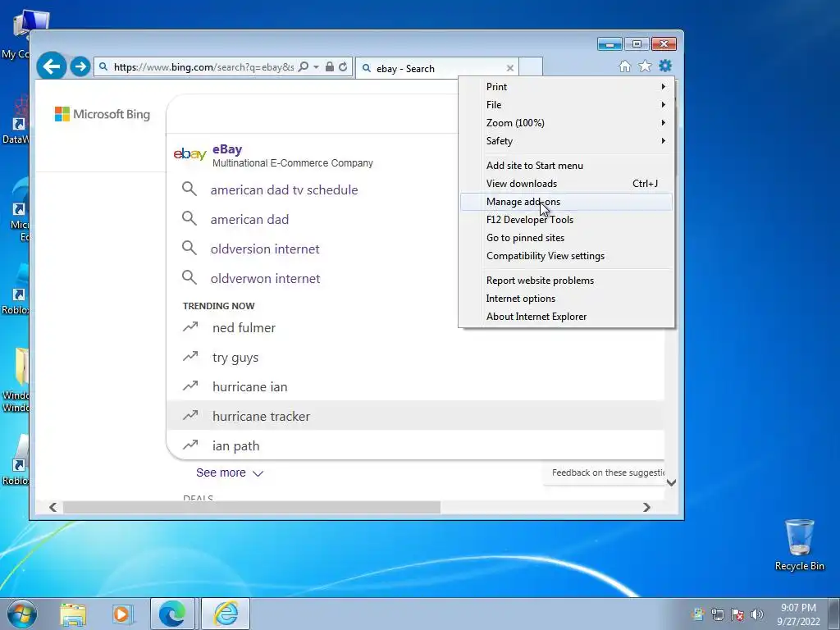The height and width of the screenshot is (630, 840).
Task: Open Internet options
Action: [566, 299]
